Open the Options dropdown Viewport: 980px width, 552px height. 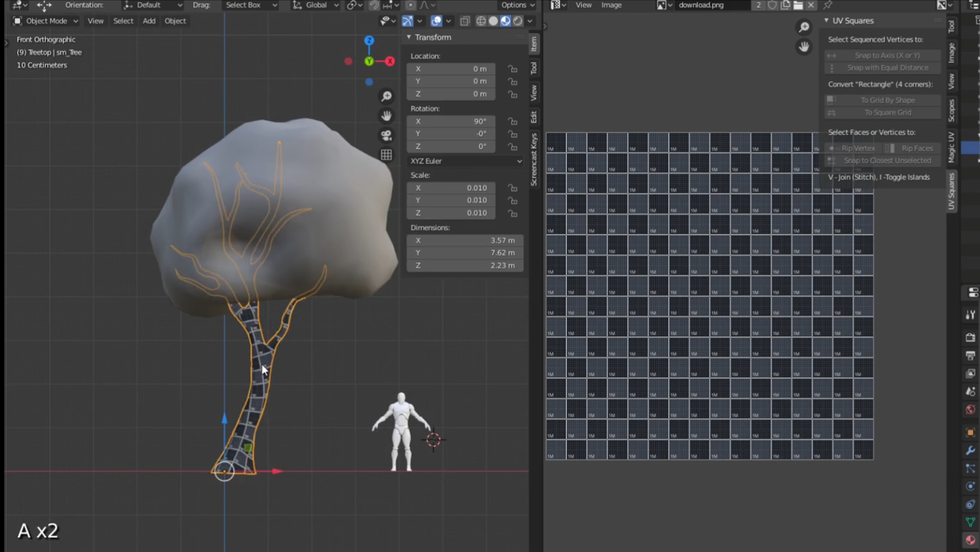click(x=519, y=5)
